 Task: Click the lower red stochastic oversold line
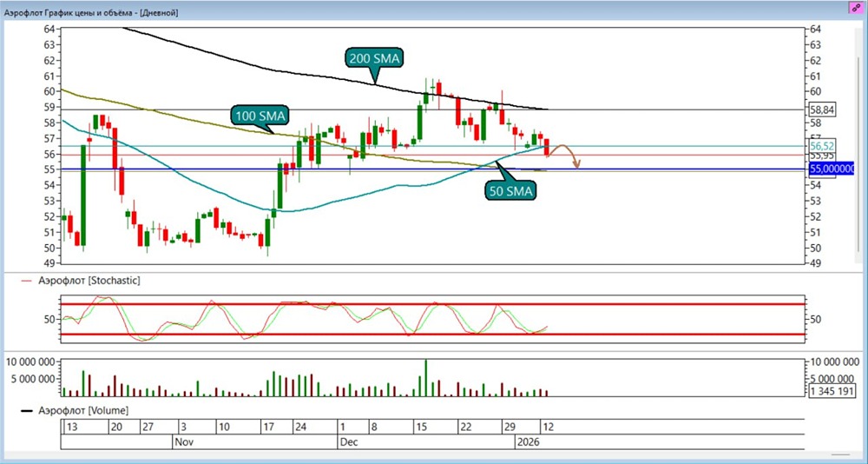(x=431, y=335)
